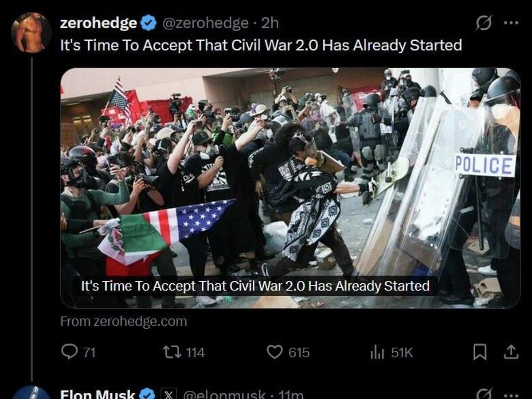Click the @zerohedge handle
The width and height of the screenshot is (532, 399).
pos(206,23)
